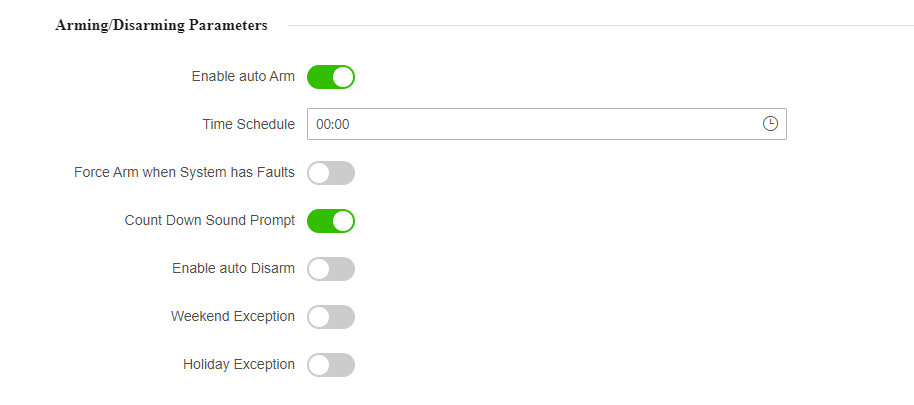Activate the Holiday Exception toggle
914x405 pixels.
coord(331,365)
